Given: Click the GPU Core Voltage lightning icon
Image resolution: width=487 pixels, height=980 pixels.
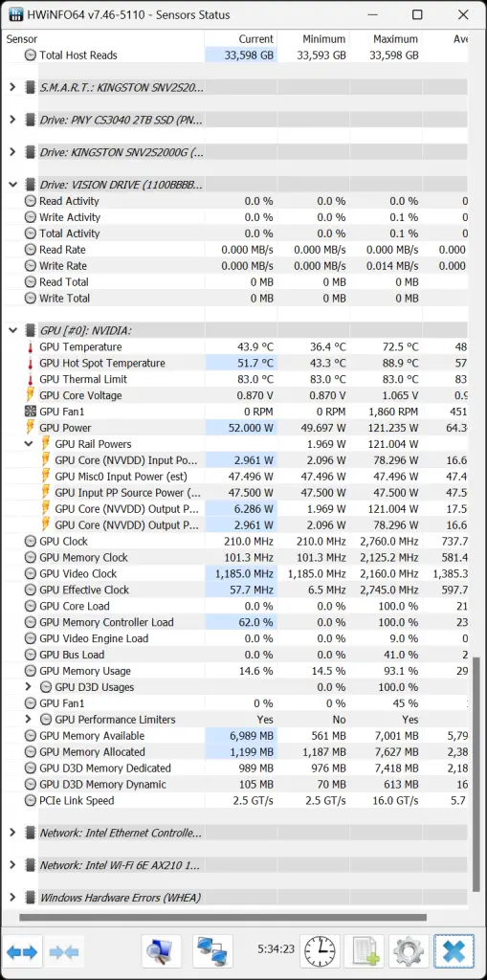Looking at the screenshot, I should 30,395.
